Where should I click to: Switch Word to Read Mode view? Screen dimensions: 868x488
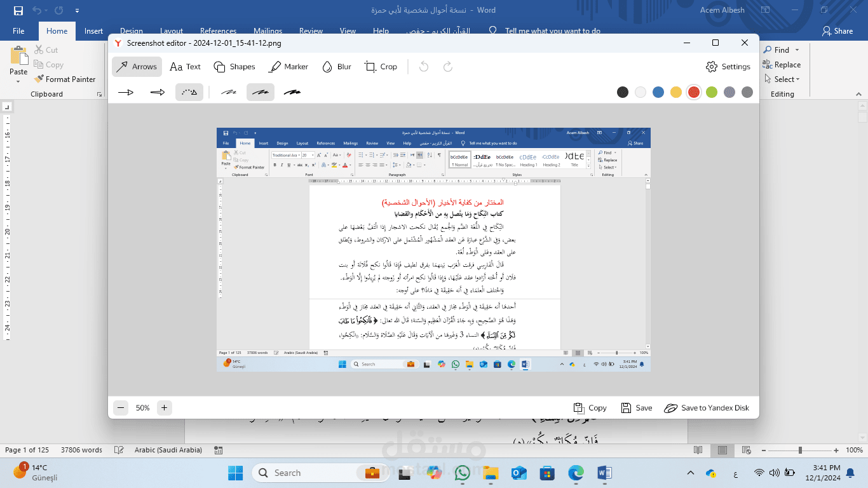click(698, 450)
